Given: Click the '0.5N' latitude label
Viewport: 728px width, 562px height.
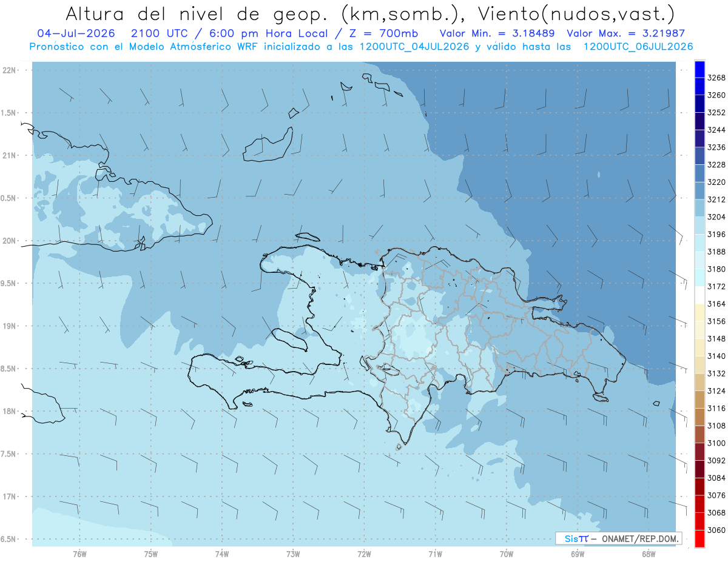Looking at the screenshot, I should point(8,198).
